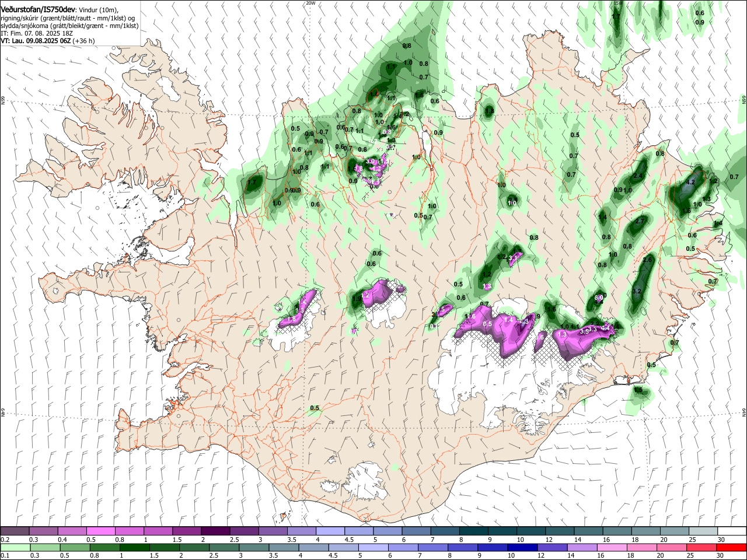Click the '0.2' label on purple legend row
The height and width of the screenshot is (560, 747).
(5, 540)
